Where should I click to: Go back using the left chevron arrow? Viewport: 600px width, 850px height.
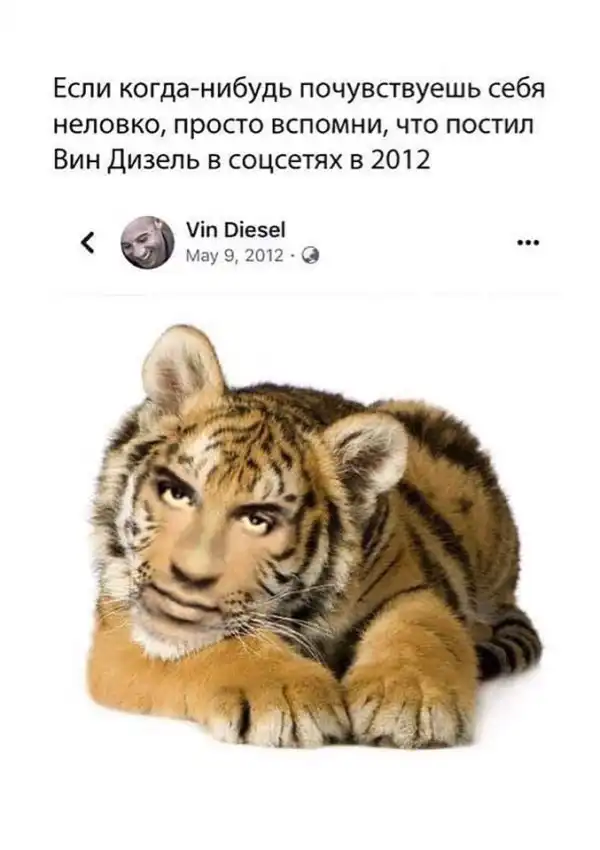[x=88, y=242]
